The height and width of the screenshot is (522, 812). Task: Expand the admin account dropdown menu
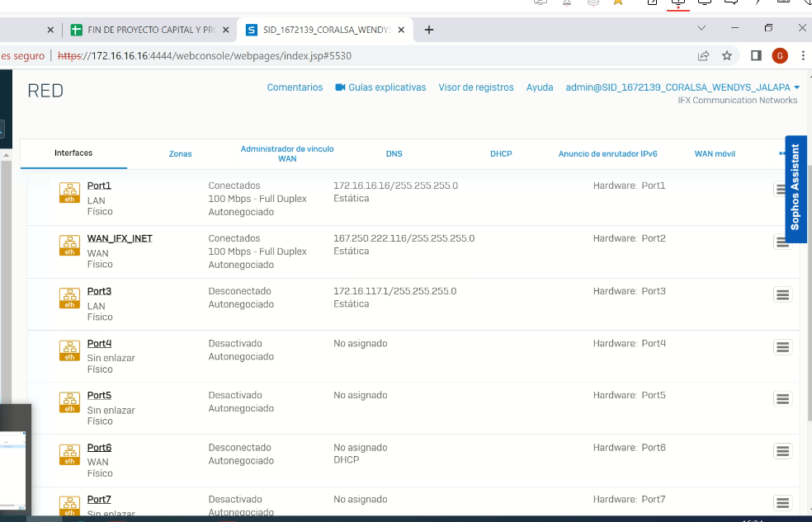[796, 87]
